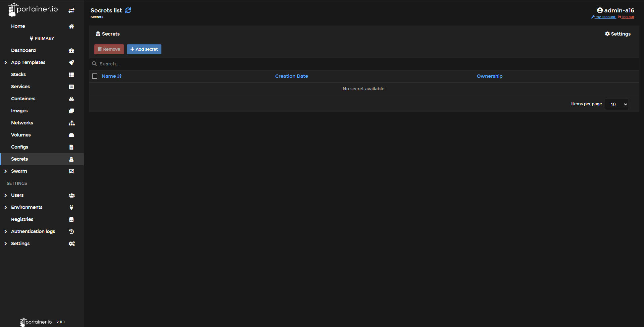Open the table Settings gear
Screen dimensions: 644x327
point(617,34)
